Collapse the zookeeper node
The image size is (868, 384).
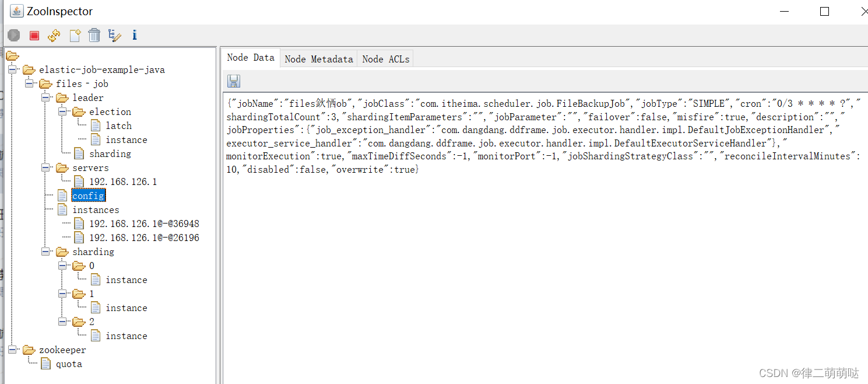click(x=12, y=350)
